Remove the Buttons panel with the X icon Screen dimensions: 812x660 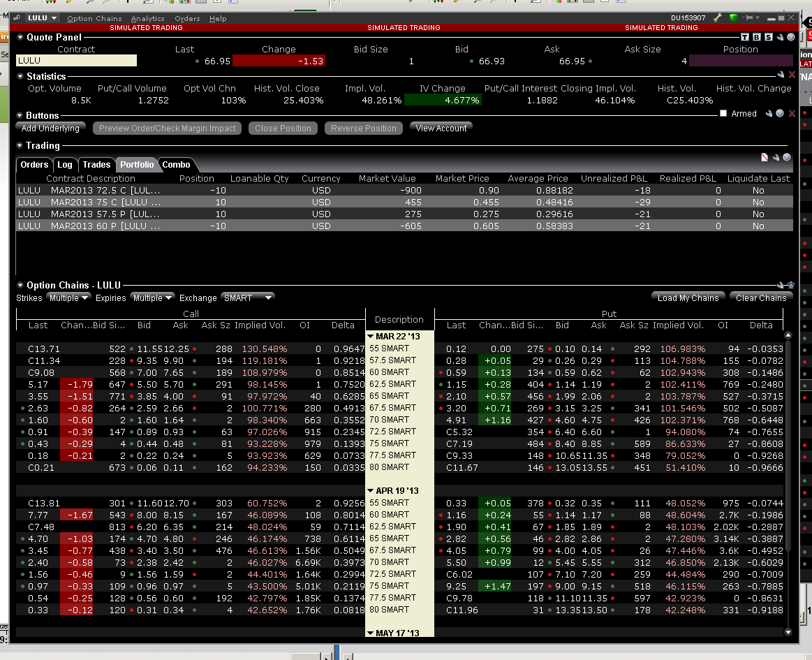792,113
